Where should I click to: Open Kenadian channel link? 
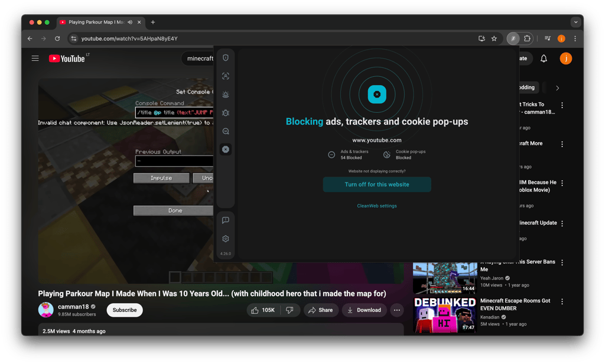[490, 317]
